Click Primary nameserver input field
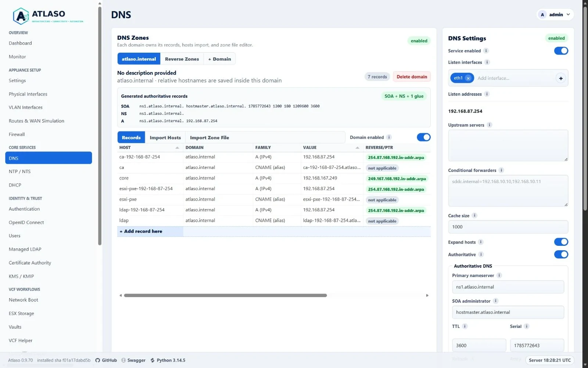Screen dimensions: 588x368 click(508, 287)
